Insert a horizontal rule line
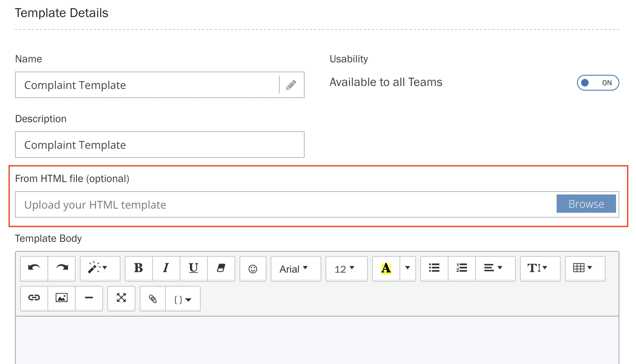Viewport: 636px width, 364px height. [89, 298]
